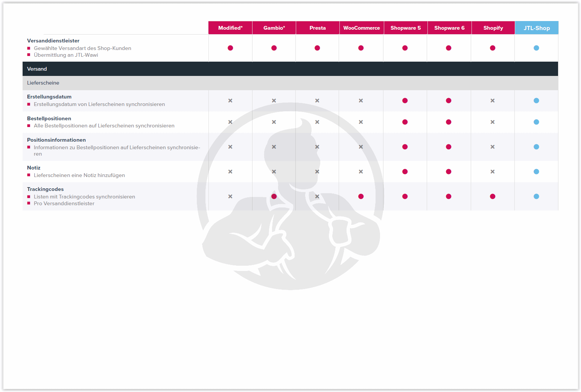
Task: Click the Versand dark section bar
Action: [x=290, y=69]
